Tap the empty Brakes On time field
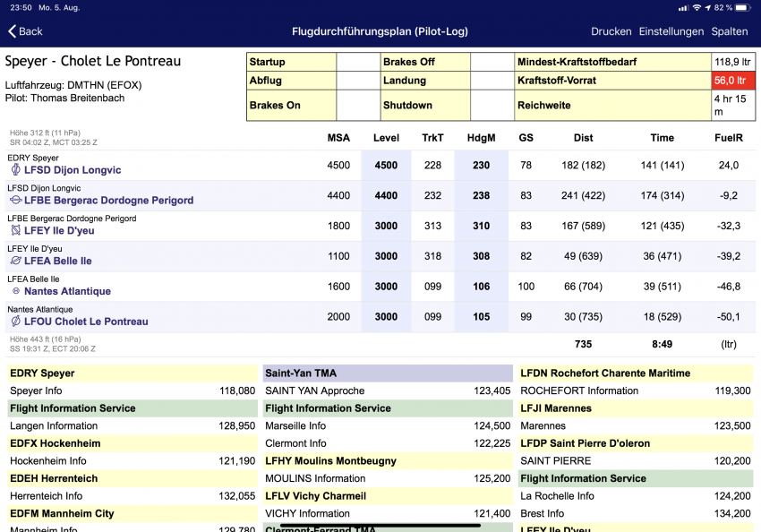 [x=358, y=106]
